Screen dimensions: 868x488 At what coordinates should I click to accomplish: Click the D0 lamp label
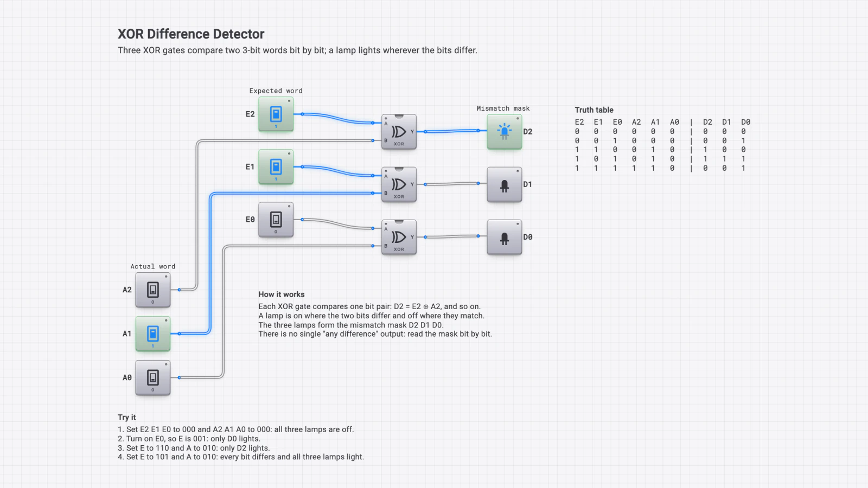(x=528, y=237)
